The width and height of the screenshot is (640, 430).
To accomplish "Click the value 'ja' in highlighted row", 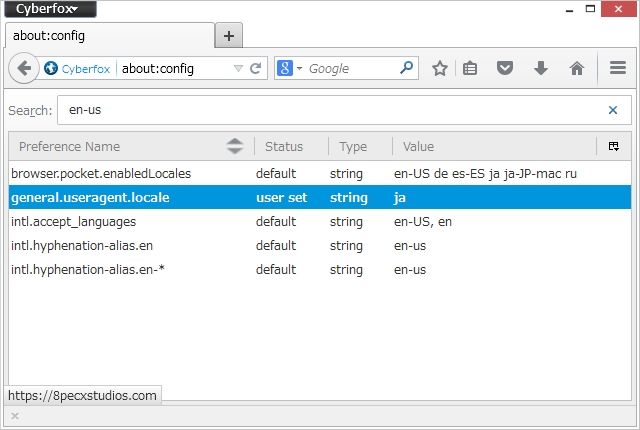I will tap(400, 198).
